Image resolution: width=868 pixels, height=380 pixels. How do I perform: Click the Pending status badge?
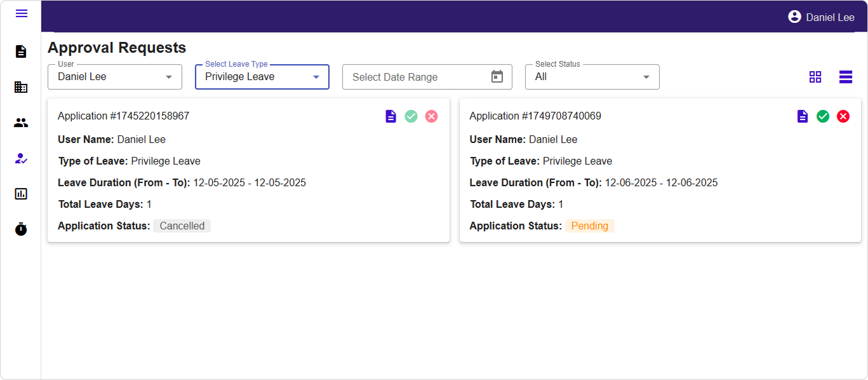[x=589, y=226]
